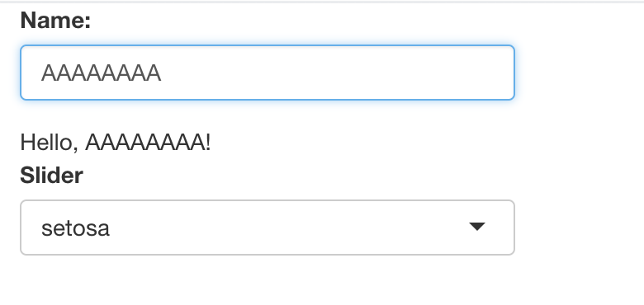The height and width of the screenshot is (305, 644).
Task: Open the setosa species dropdown
Action: [268, 228]
